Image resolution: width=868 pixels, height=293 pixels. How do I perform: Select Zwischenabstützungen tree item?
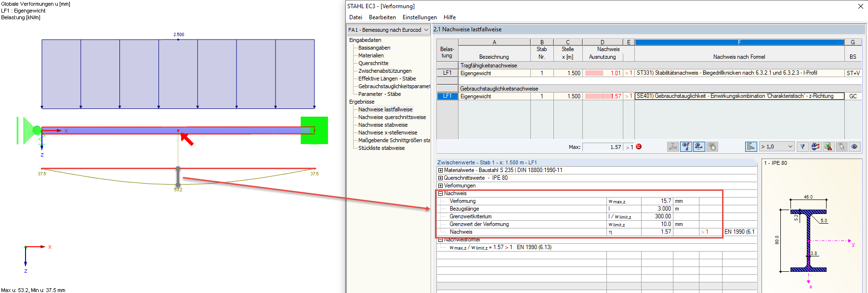385,71
